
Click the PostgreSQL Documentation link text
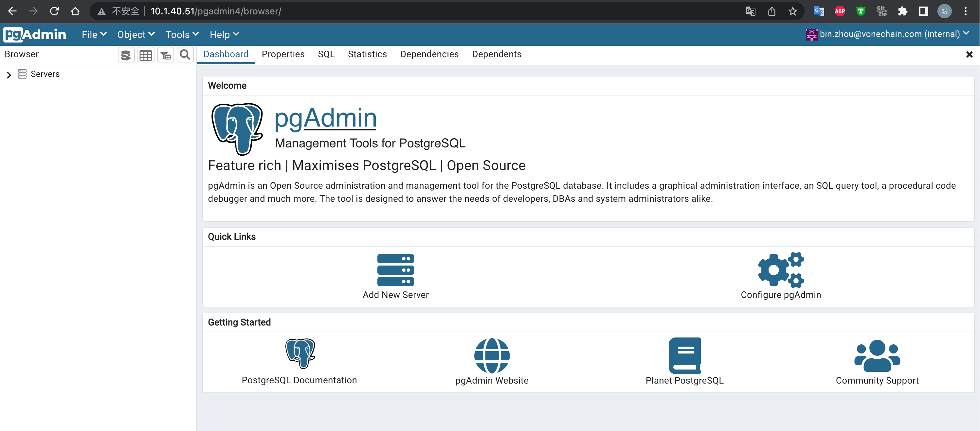[x=299, y=380]
